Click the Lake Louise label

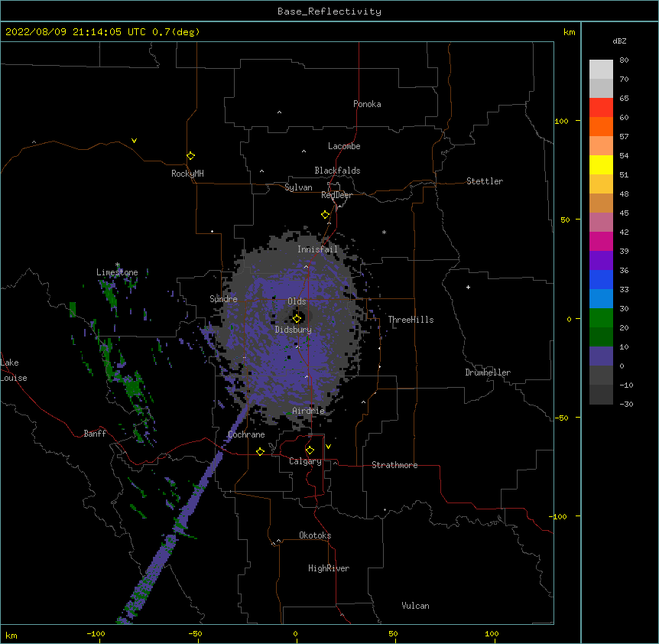pos(14,370)
